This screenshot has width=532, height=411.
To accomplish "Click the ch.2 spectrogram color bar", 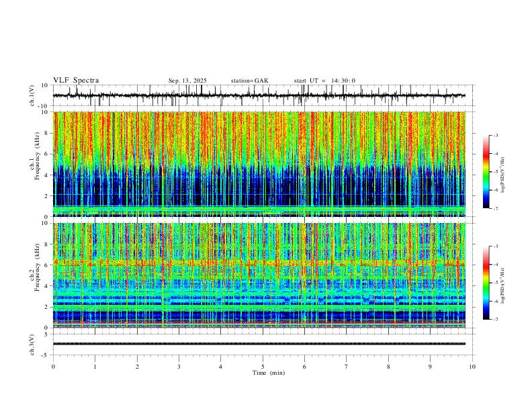I will [x=486, y=283].
